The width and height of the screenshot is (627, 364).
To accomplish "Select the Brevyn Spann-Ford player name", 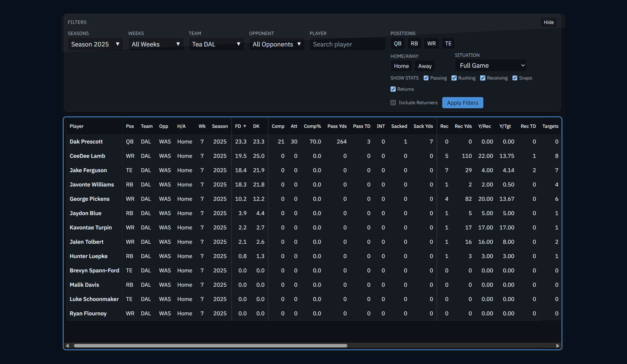I will 95,270.
